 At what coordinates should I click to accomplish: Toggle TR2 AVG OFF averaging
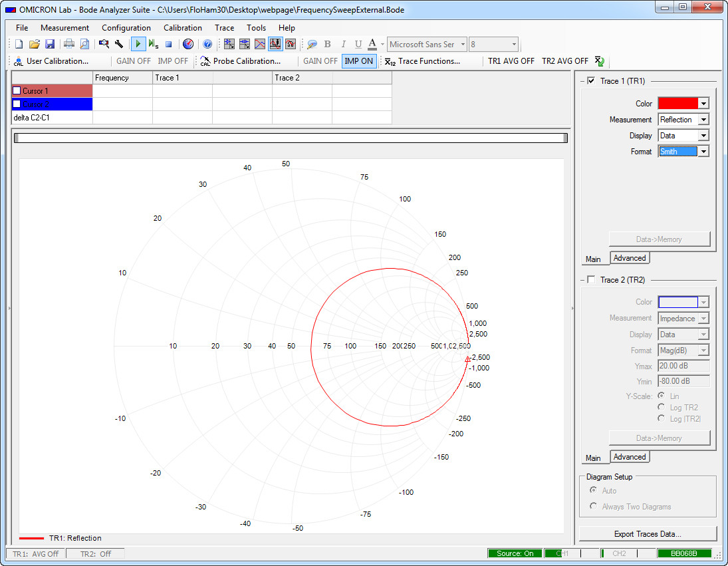click(x=565, y=61)
